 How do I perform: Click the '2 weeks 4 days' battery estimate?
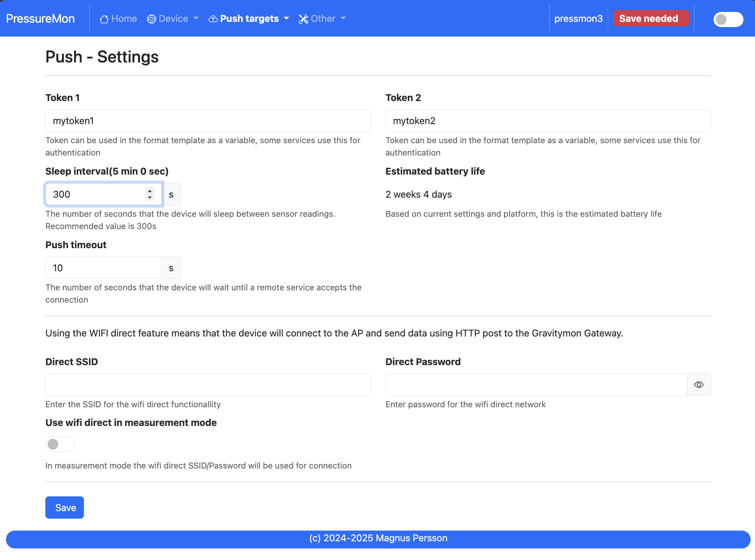[x=418, y=194]
